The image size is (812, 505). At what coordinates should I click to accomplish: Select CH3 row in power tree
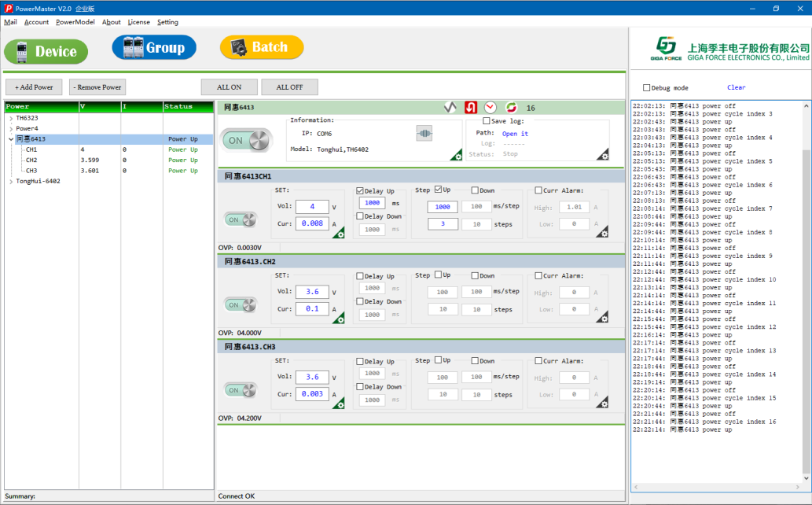108,171
